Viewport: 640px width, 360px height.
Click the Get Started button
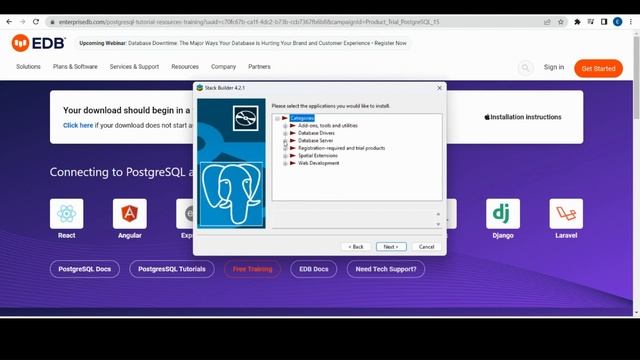coord(598,69)
